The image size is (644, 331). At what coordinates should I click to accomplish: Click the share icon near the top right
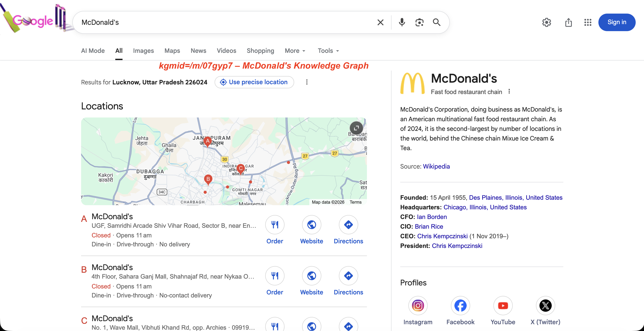point(569,22)
